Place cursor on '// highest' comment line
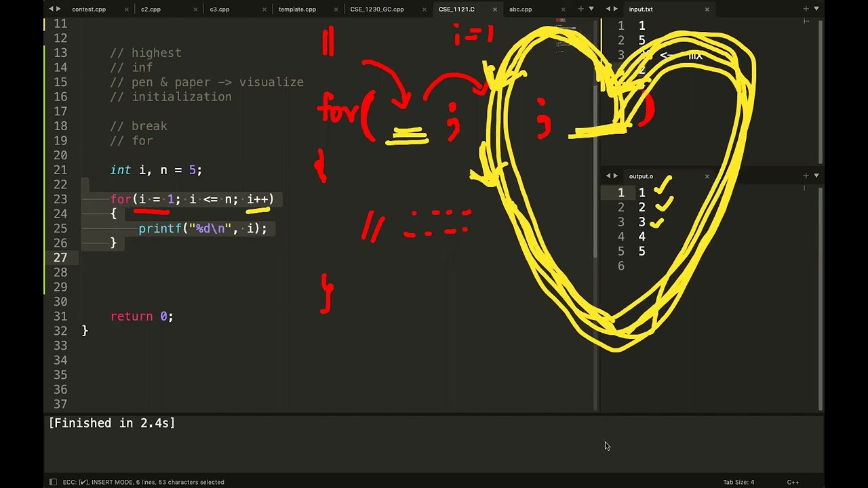Screen dimensions: 868x488 (146, 53)
